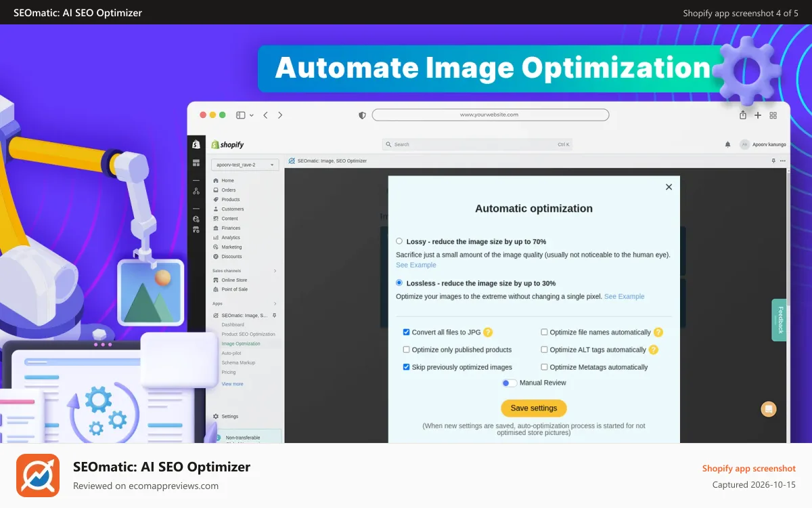The height and width of the screenshot is (508, 812).
Task: Click the www.yourwebsite.com address bar
Action: (x=491, y=115)
